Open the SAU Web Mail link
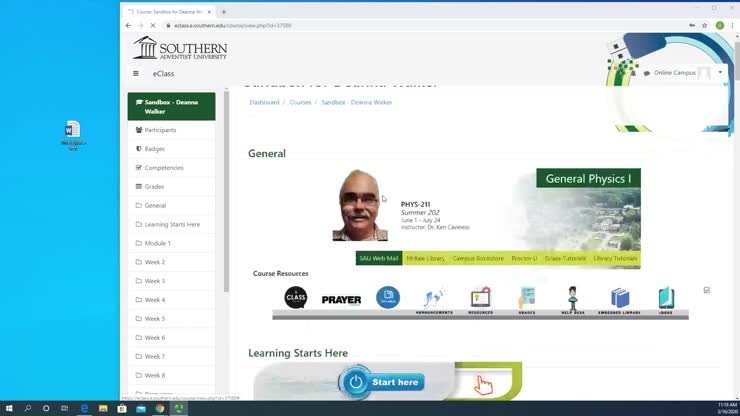Image resolution: width=740 pixels, height=416 pixels. click(379, 258)
